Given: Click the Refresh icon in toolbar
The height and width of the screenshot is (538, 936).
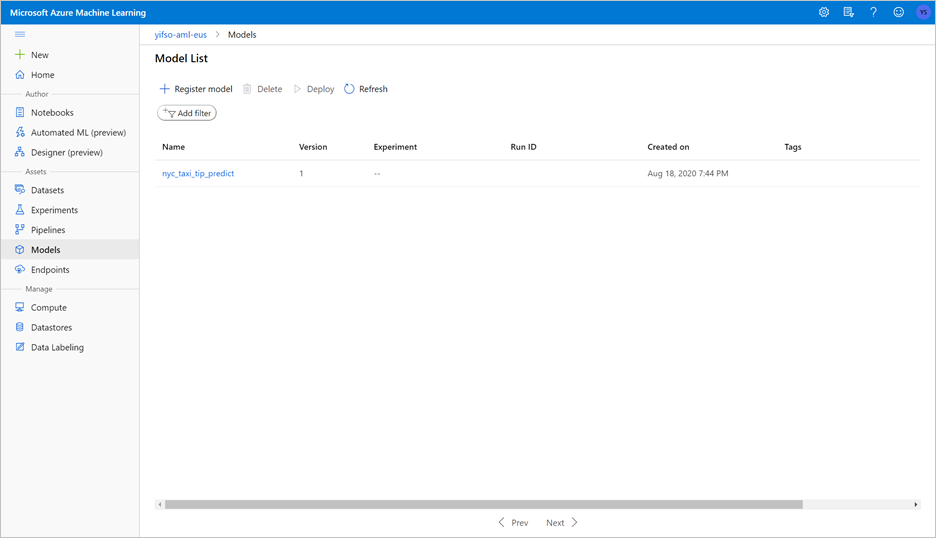Looking at the screenshot, I should pos(349,89).
